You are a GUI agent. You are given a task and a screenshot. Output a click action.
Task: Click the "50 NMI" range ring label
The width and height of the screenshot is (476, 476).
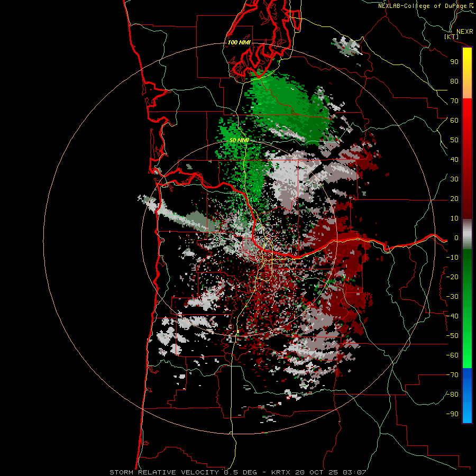[239, 140]
